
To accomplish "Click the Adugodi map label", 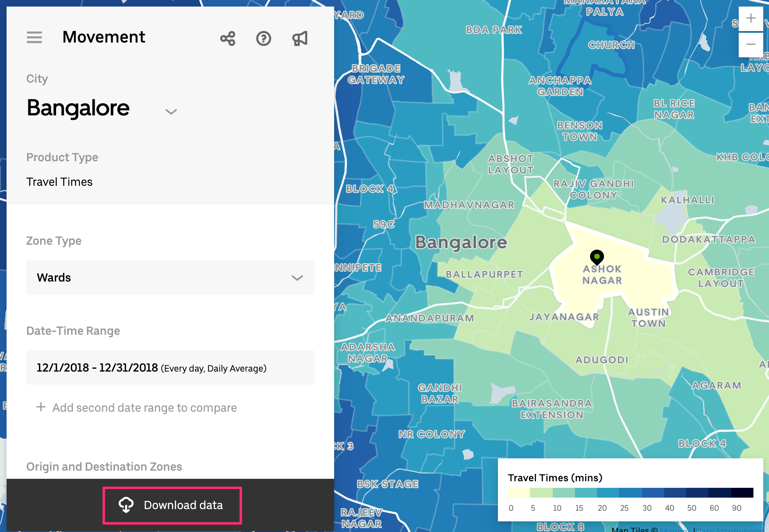I will point(602,360).
